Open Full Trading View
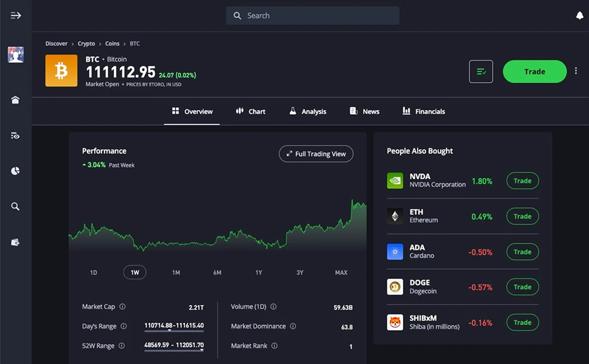The width and height of the screenshot is (589, 364). (x=316, y=154)
